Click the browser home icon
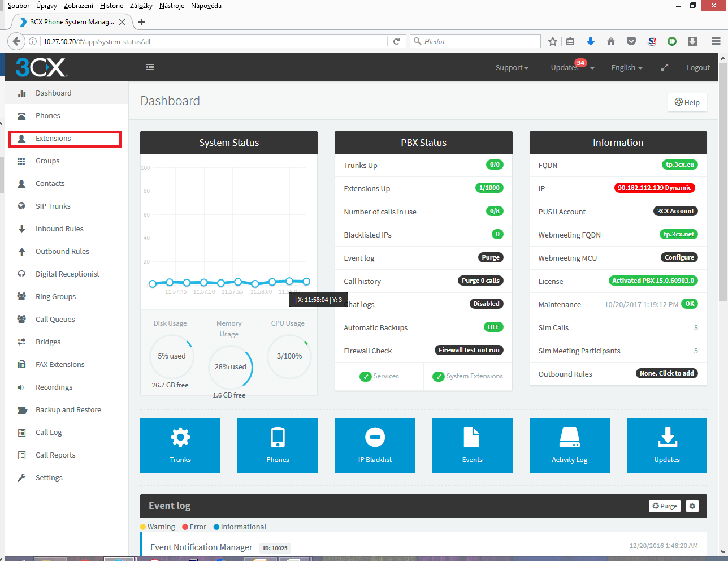Image resolution: width=728 pixels, height=561 pixels. tap(610, 41)
